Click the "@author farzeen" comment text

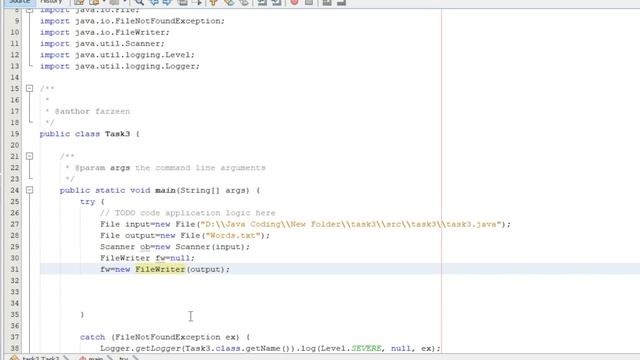[92, 111]
